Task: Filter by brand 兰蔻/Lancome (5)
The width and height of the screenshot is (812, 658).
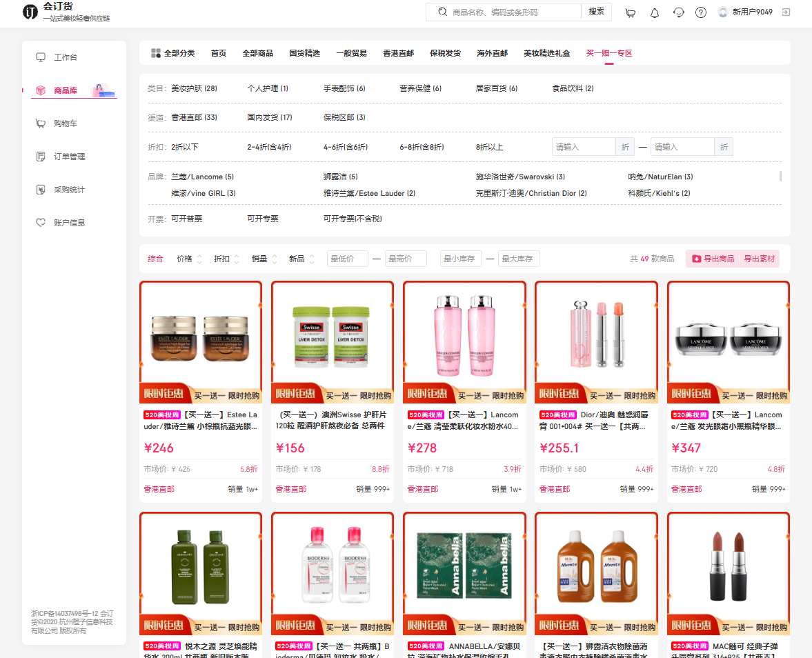Action: tap(202, 177)
